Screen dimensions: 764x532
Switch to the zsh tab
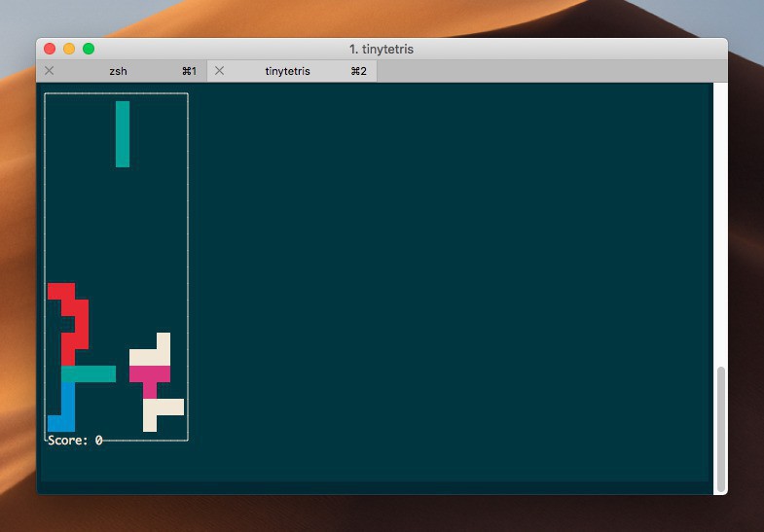[122, 71]
